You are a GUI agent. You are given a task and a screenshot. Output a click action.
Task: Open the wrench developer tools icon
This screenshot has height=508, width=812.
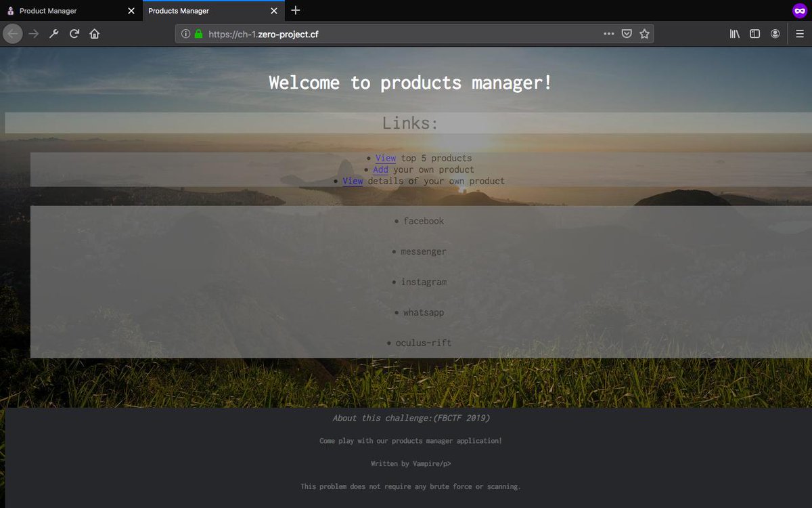pyautogui.click(x=54, y=33)
